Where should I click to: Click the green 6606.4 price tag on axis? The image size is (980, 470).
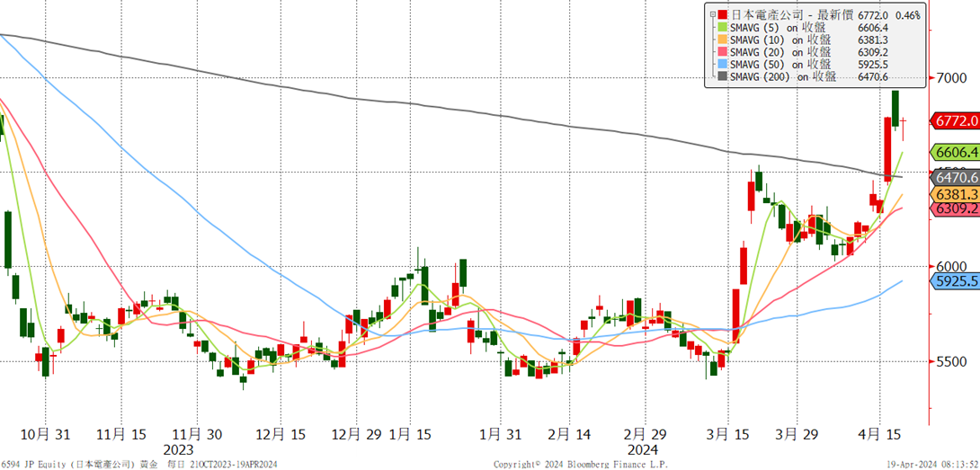tap(956, 152)
